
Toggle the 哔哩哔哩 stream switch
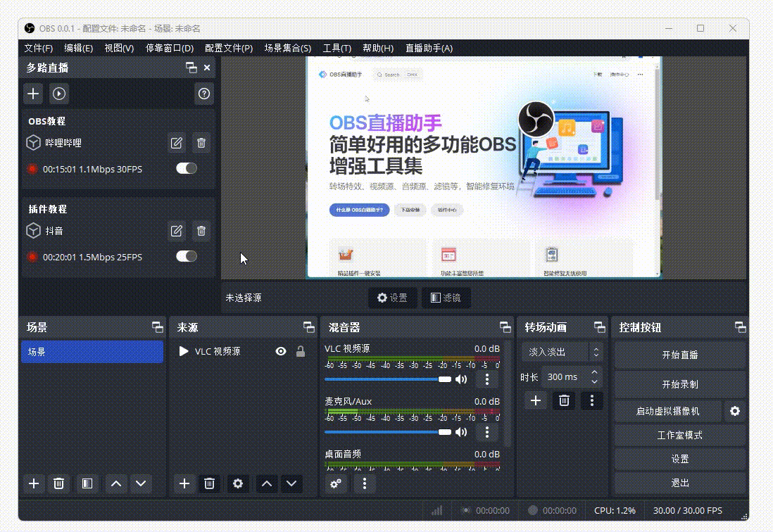click(187, 168)
